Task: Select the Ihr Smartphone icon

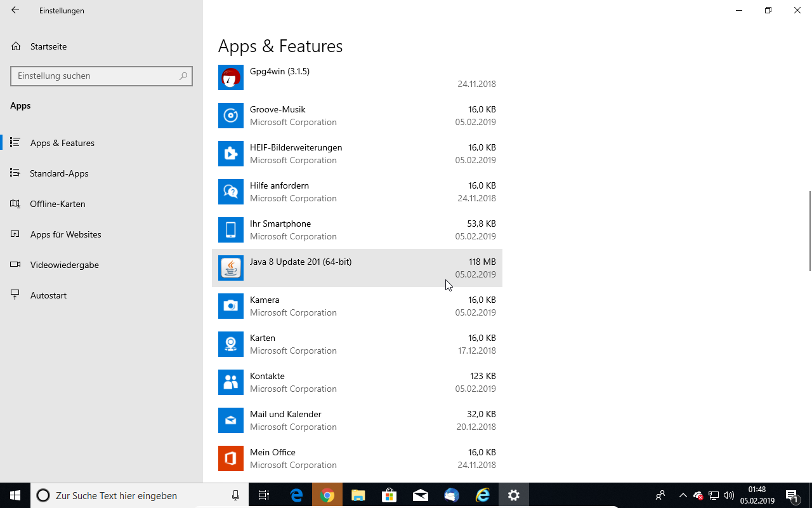Action: [x=231, y=230]
